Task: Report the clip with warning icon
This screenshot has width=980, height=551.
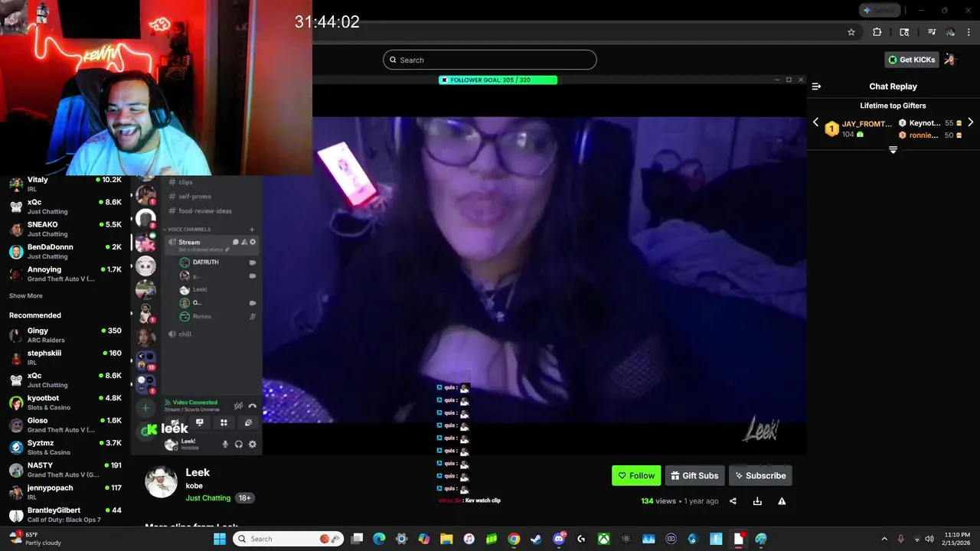Action: [x=782, y=501]
